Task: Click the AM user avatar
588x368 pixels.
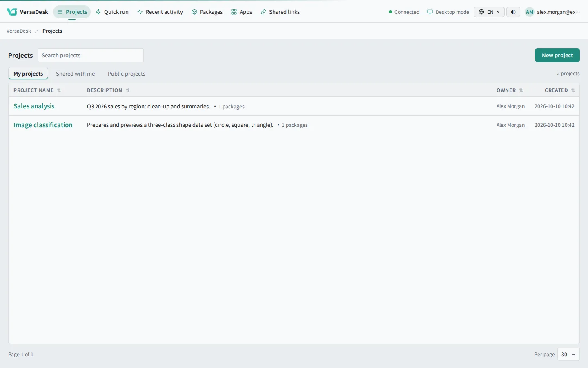Action: coord(530,12)
